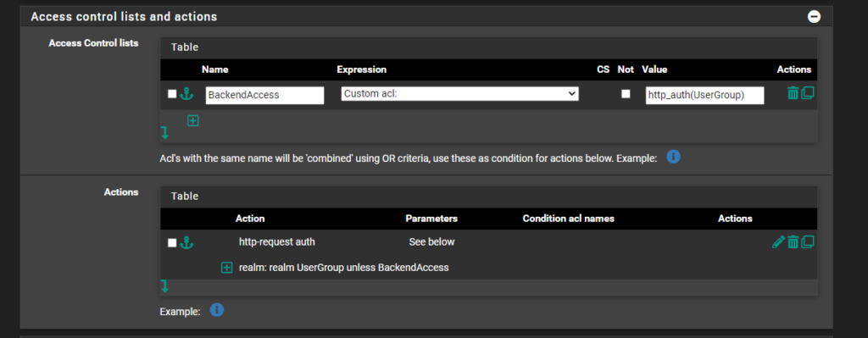The image size is (868, 338).
Task: Click the 'http-request auth' action text
Action: [x=277, y=241]
